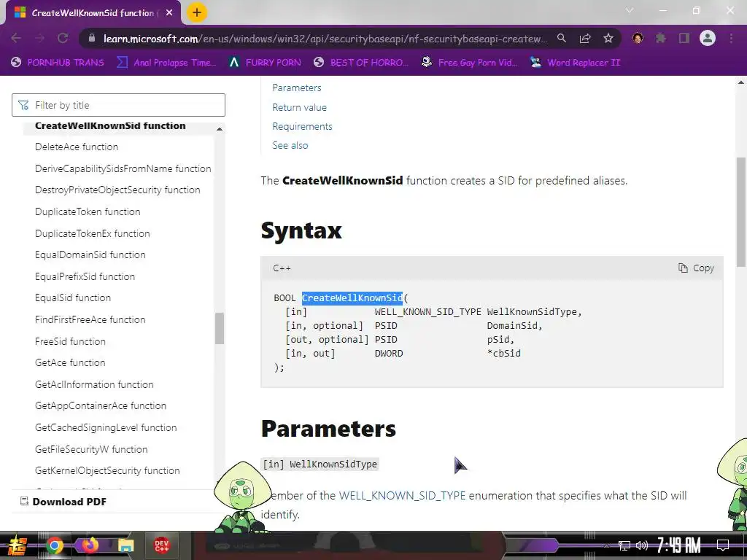Open Dev-C++ from the taskbar

(x=161, y=545)
